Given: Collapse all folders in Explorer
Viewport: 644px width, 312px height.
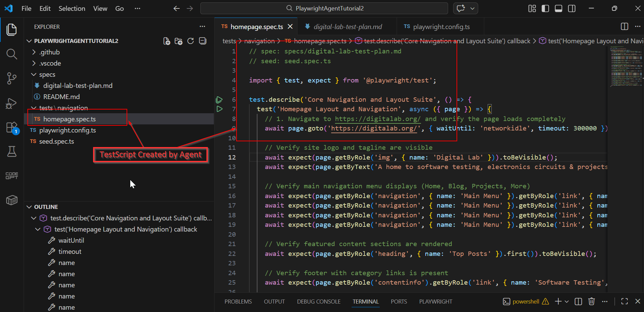Looking at the screenshot, I should pos(203,41).
